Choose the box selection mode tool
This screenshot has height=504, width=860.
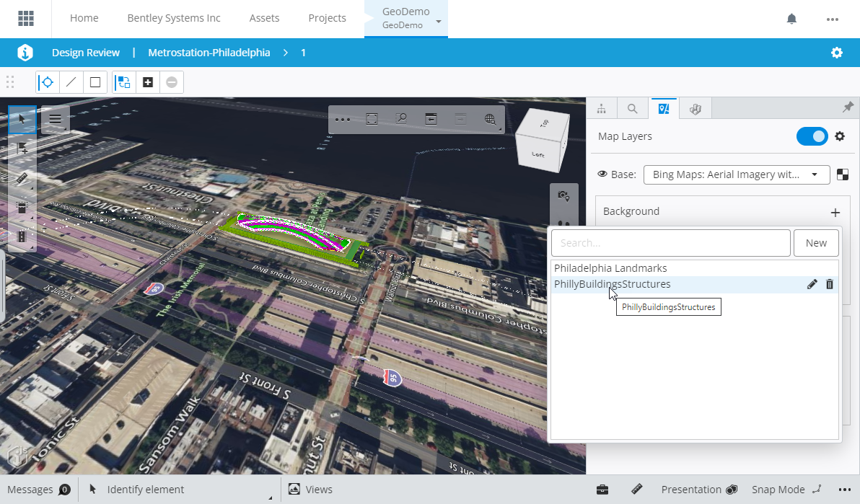tap(95, 82)
